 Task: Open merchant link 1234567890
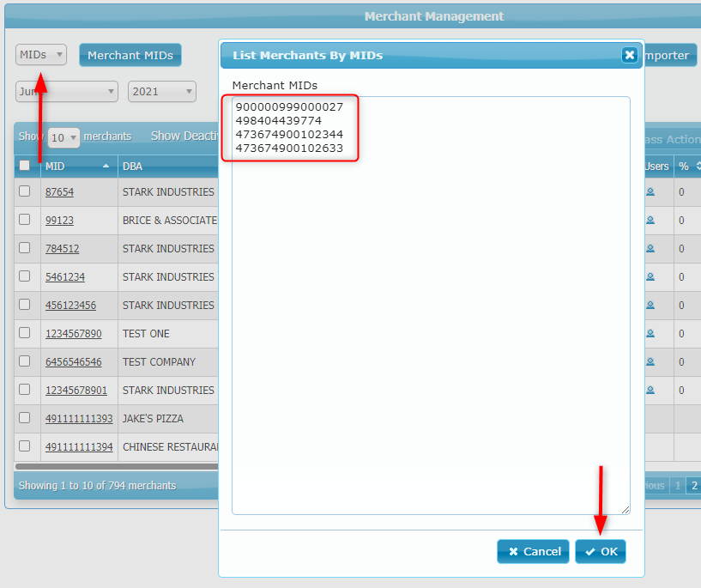coord(73,334)
